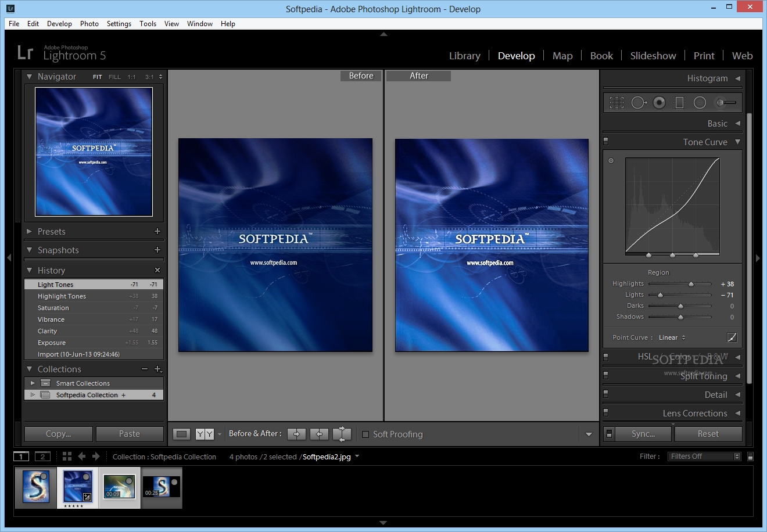Select the Red Eye Correction tool
Screen dimensions: 767x532
pos(659,103)
